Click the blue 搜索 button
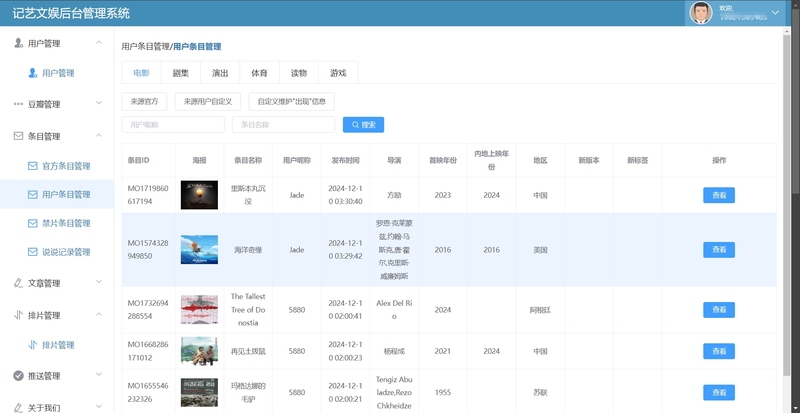The height and width of the screenshot is (413, 800). (363, 125)
